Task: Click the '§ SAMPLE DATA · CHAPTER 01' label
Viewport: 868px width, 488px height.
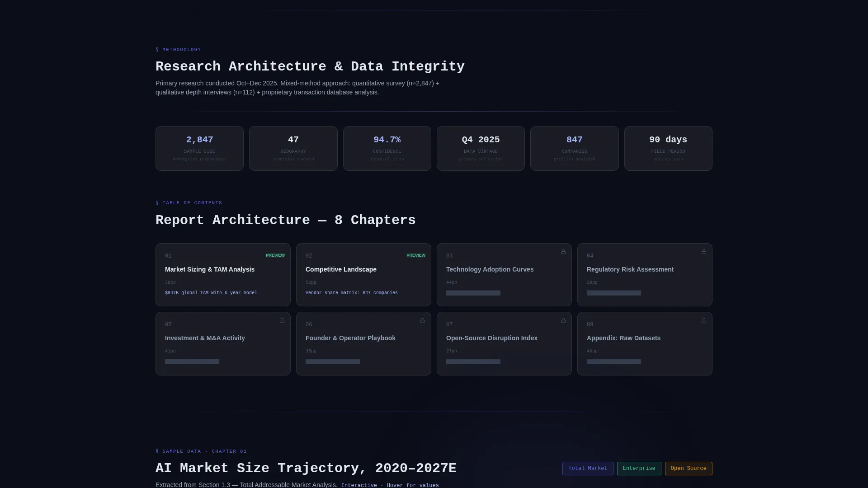Action: [x=201, y=451]
